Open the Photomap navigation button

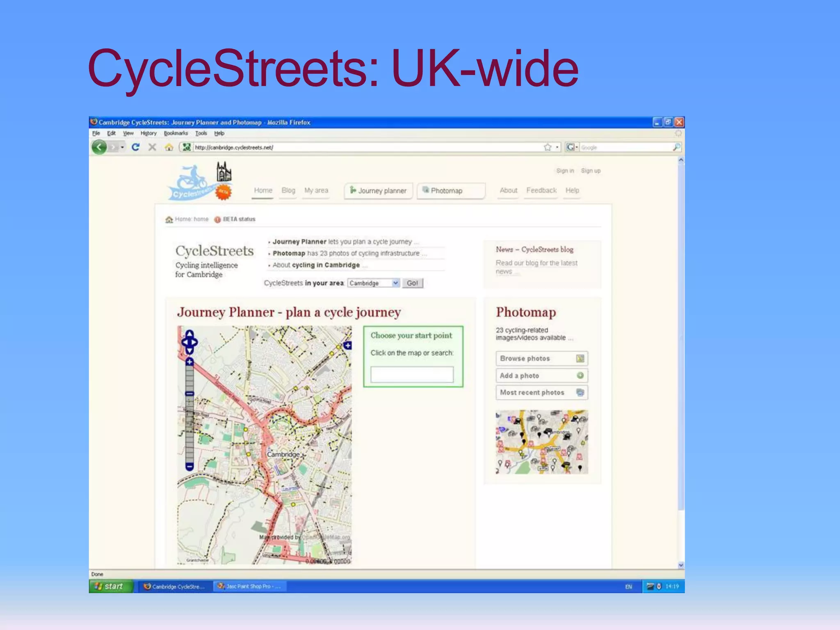(x=451, y=191)
